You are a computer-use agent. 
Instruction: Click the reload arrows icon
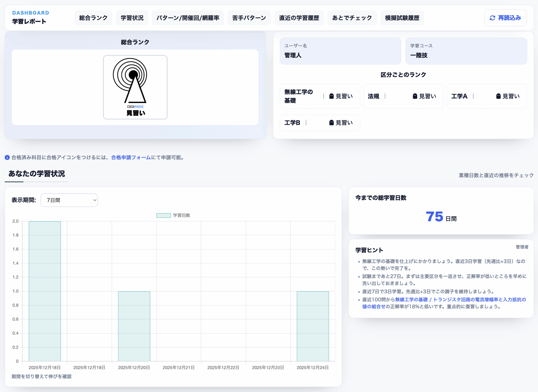coord(492,18)
